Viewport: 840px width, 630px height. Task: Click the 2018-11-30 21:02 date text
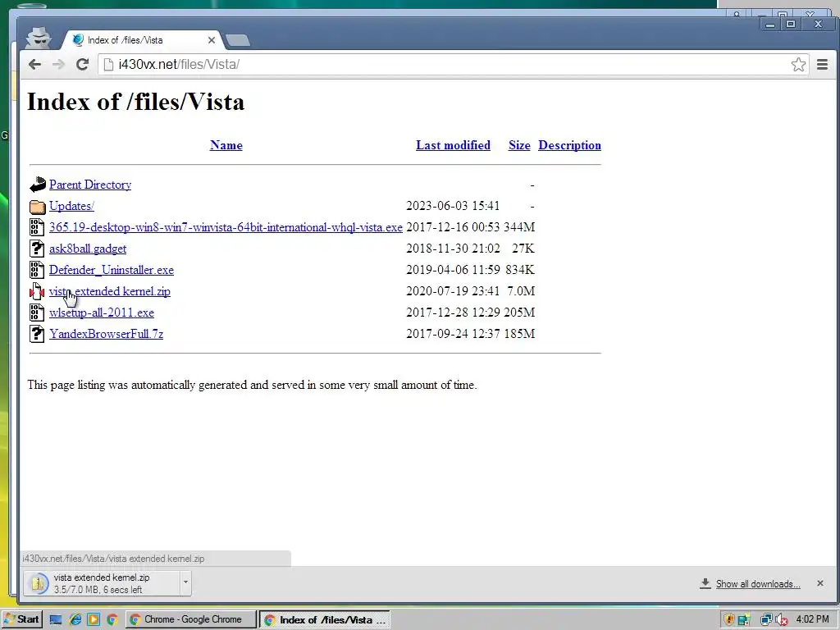(x=453, y=249)
